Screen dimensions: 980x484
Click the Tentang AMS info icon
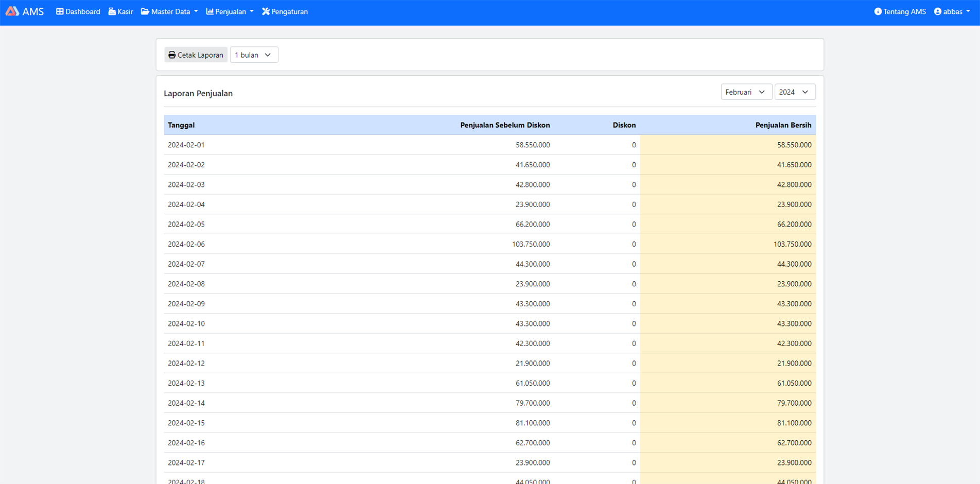878,11
